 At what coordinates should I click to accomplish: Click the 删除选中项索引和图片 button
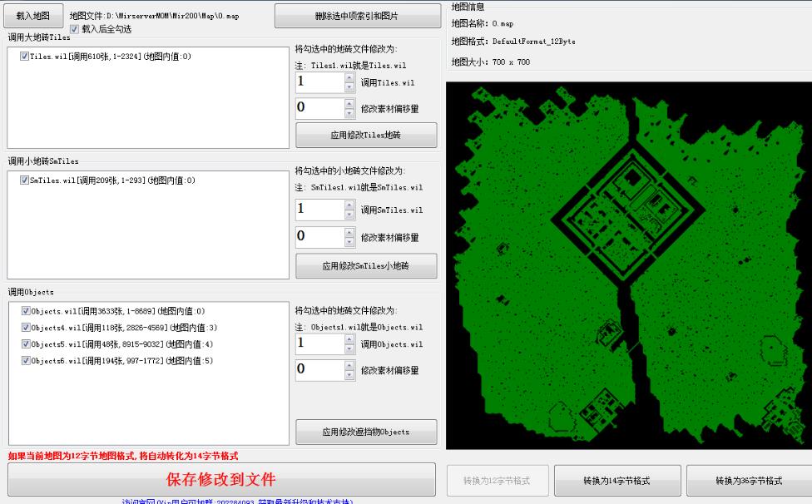pos(358,16)
